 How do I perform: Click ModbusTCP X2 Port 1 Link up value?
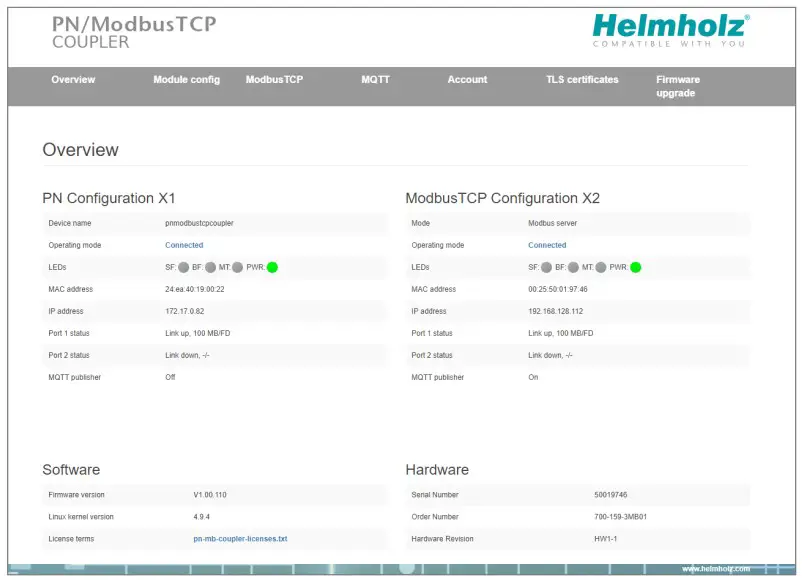(561, 333)
